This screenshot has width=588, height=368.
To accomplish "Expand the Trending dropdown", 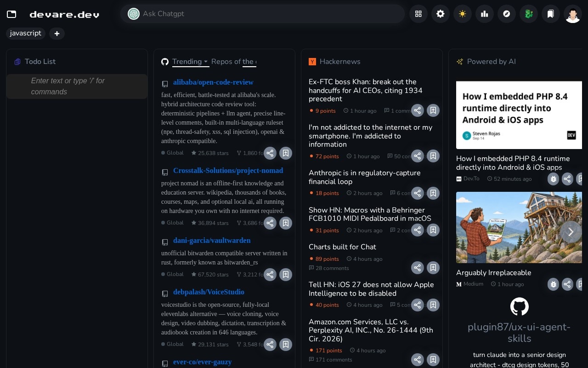I will 190,62.
